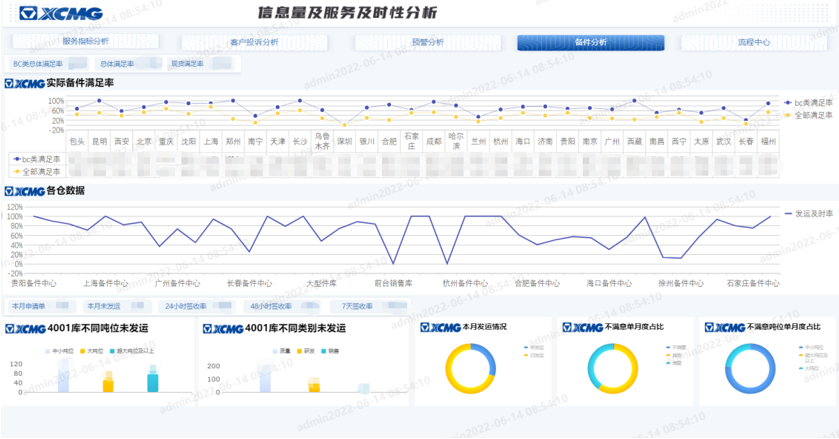
Task: Toggle first legend item in 类别未发运 chart
Action: (x=281, y=351)
